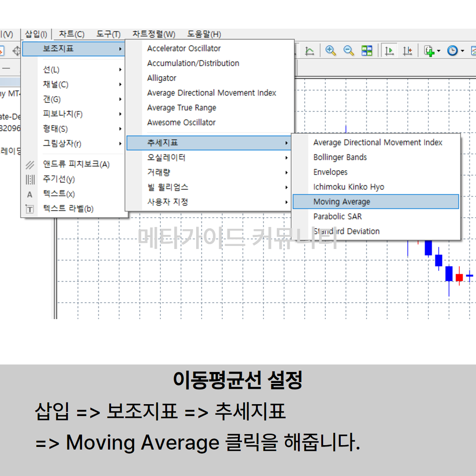The height and width of the screenshot is (476, 476).
Task: Open dropdown arrow beside Indicators icon
Action: (439, 52)
